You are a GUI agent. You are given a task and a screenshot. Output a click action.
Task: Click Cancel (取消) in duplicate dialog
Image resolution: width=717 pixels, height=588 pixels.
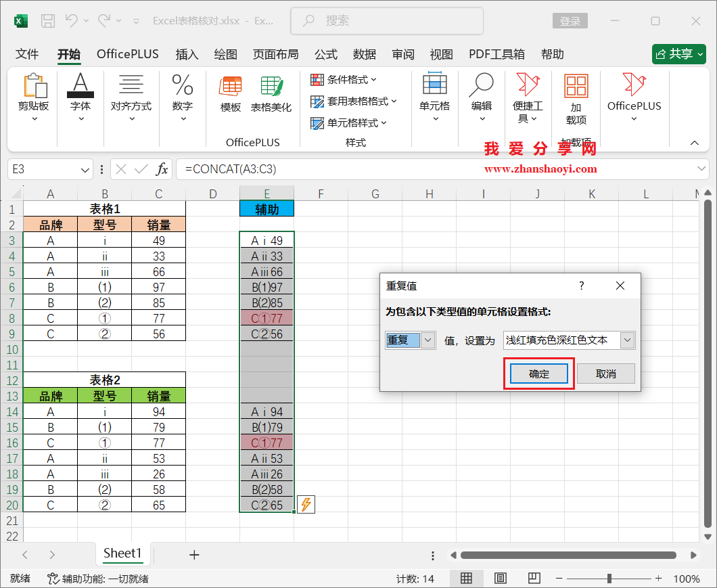(606, 374)
